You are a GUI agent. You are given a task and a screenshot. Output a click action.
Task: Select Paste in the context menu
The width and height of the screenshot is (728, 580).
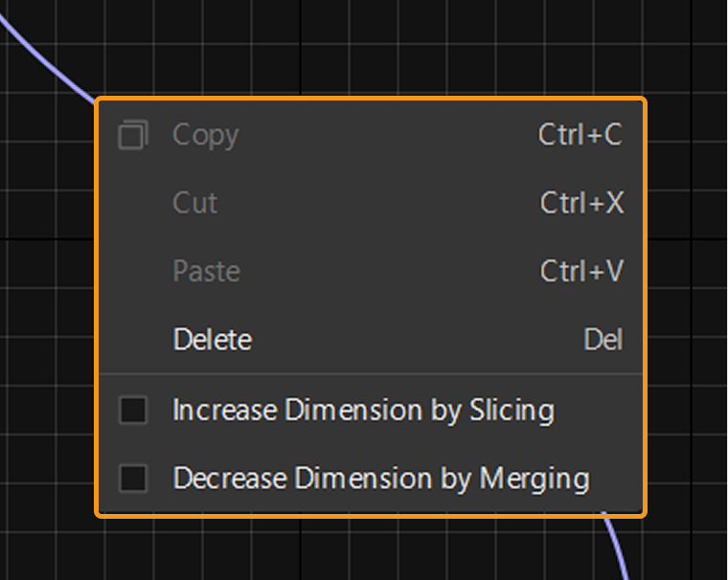coord(206,272)
